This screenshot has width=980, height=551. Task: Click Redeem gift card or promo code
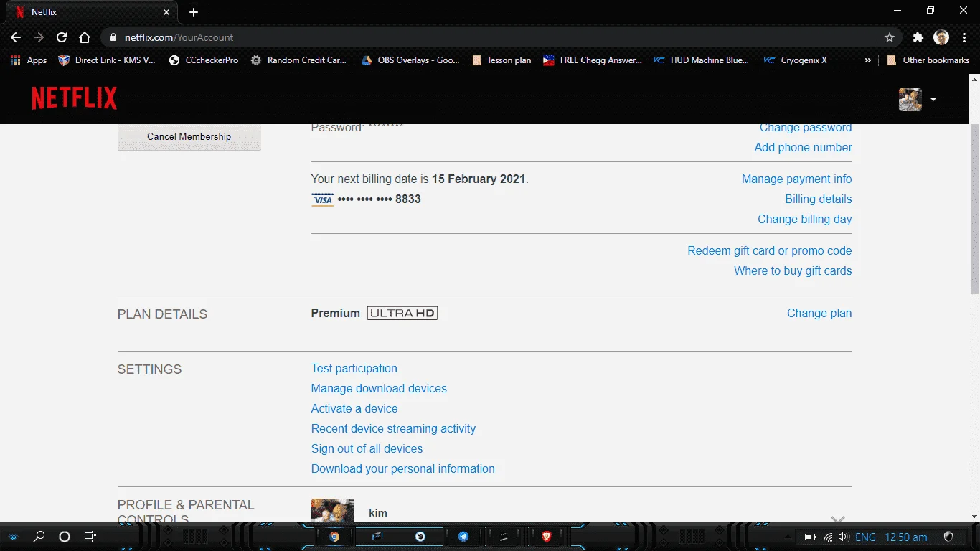pos(770,250)
